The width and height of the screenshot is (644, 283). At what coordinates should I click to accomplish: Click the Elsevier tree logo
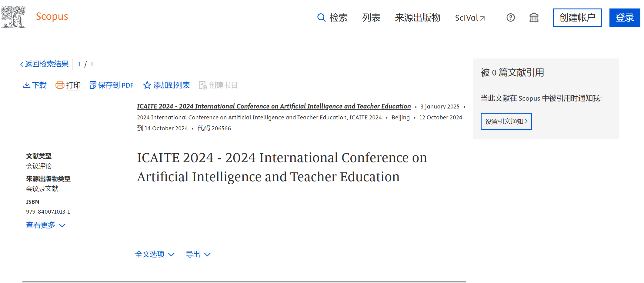(13, 17)
